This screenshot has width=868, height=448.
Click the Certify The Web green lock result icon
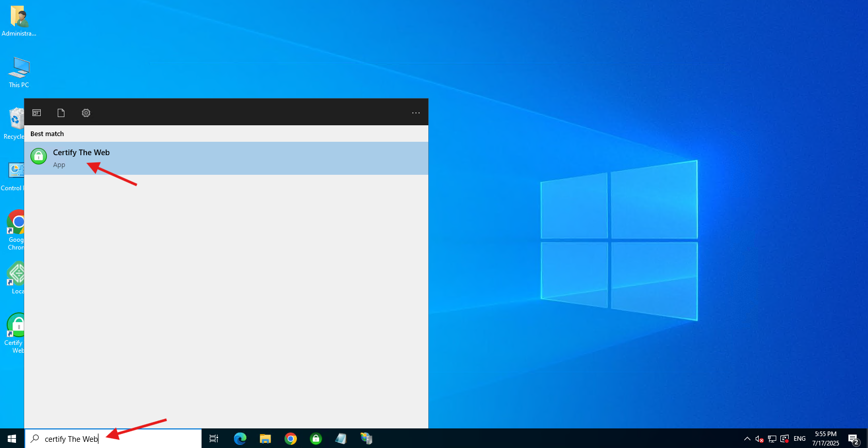(x=39, y=156)
